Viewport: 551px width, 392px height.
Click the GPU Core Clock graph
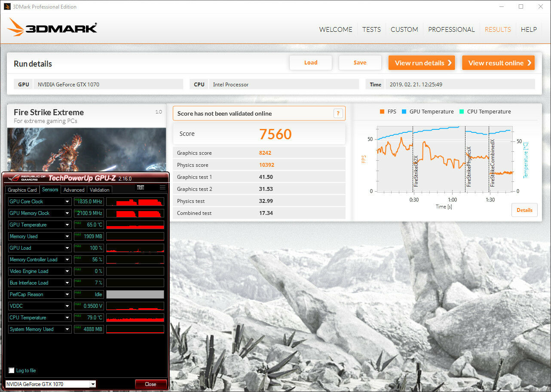(x=135, y=202)
